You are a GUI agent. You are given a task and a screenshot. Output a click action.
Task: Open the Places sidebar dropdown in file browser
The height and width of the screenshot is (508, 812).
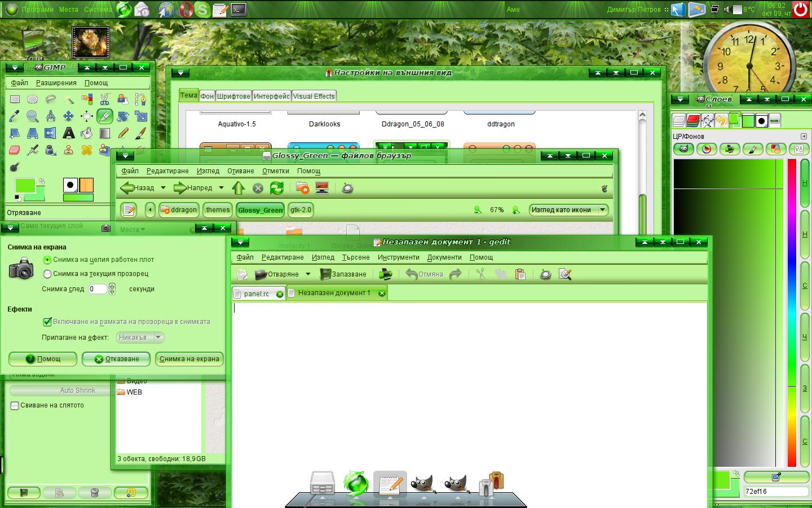tap(133, 230)
